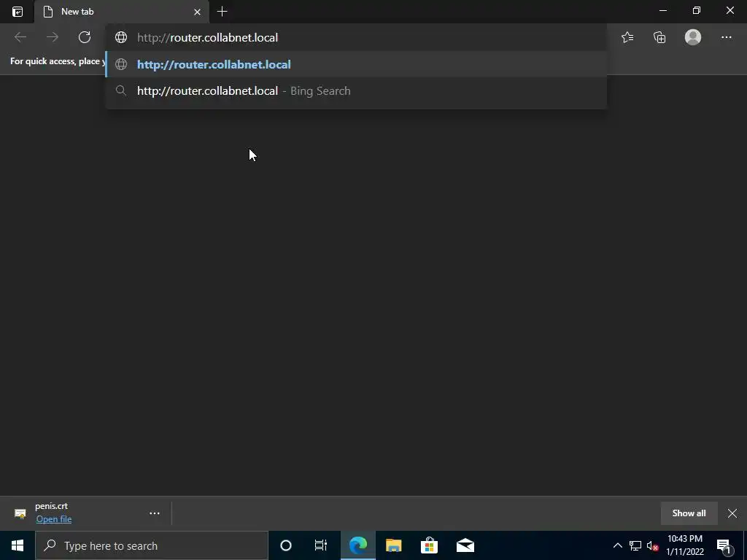The height and width of the screenshot is (560, 747).
Task: Click the network tray icon
Action: 635,545
